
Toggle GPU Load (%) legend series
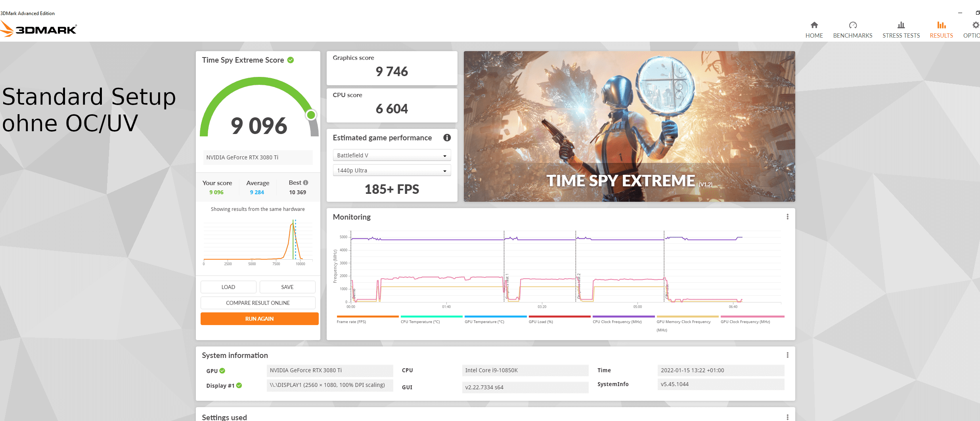(559, 320)
